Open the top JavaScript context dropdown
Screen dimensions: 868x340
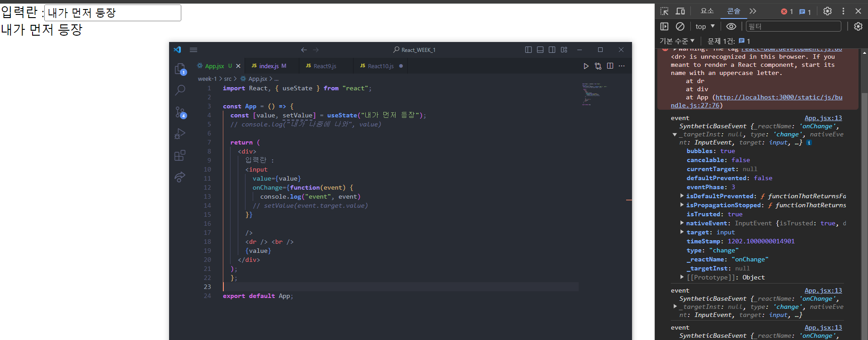pyautogui.click(x=705, y=27)
